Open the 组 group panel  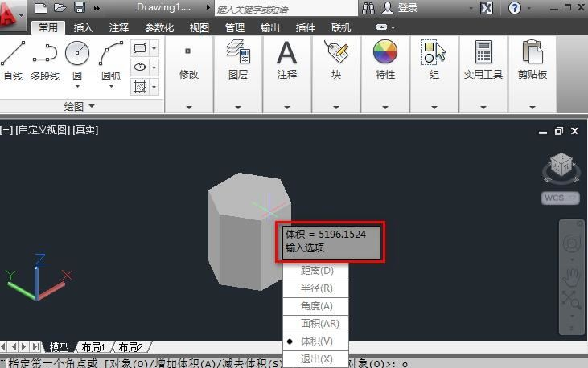(434, 74)
